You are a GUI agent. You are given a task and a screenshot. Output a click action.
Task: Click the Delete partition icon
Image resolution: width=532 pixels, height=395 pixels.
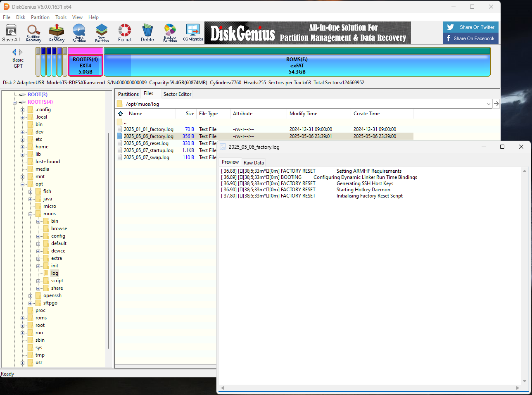click(x=147, y=33)
